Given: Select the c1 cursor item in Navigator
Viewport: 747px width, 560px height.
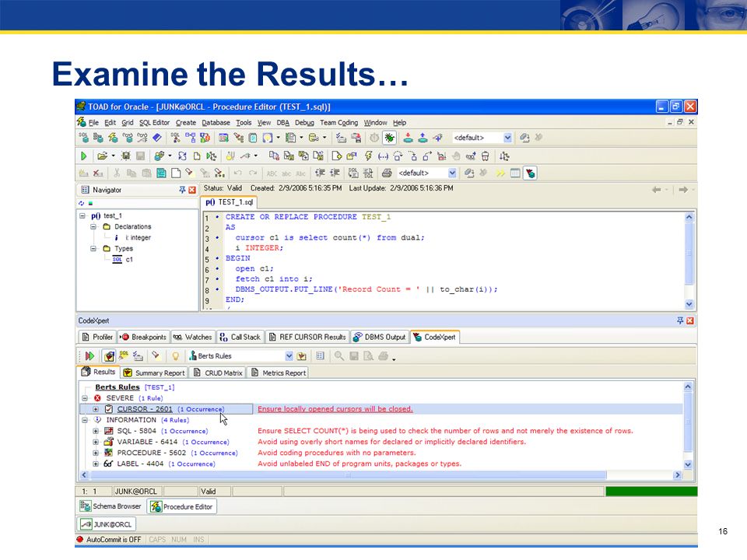Looking at the screenshot, I should click(x=129, y=260).
